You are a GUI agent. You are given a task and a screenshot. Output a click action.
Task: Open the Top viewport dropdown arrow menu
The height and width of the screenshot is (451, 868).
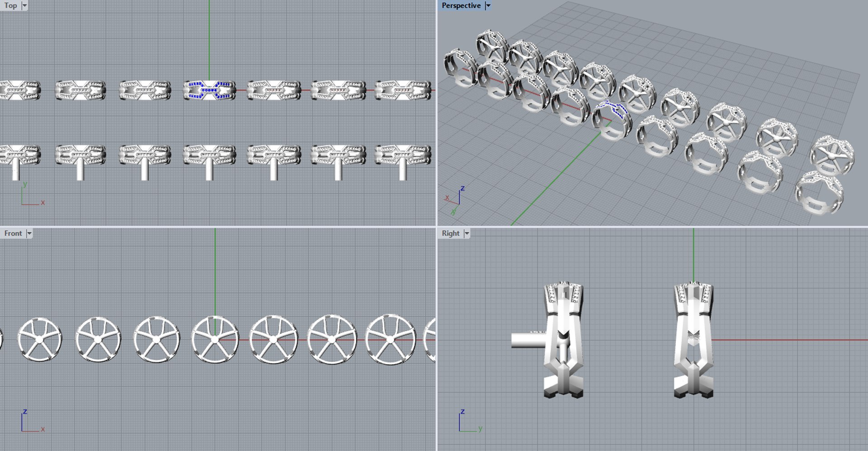(24, 5)
